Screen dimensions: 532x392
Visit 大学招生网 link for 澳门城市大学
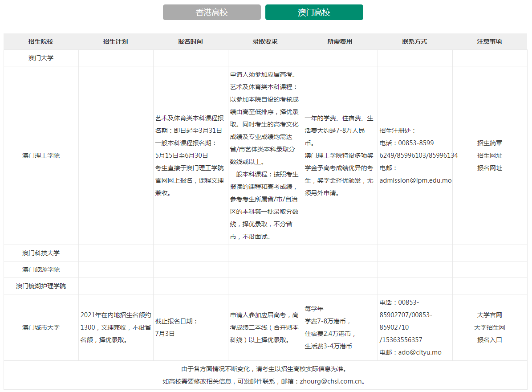[x=490, y=327]
